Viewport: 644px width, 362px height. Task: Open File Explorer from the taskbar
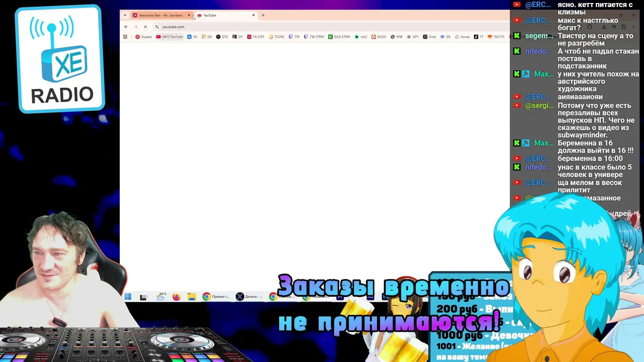pyautogui.click(x=192, y=297)
